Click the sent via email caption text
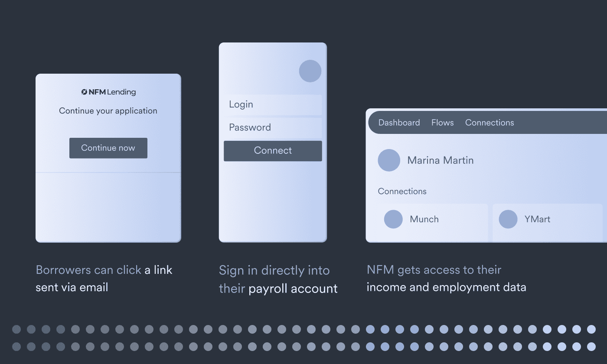This screenshot has height=364, width=607. pyautogui.click(x=72, y=287)
